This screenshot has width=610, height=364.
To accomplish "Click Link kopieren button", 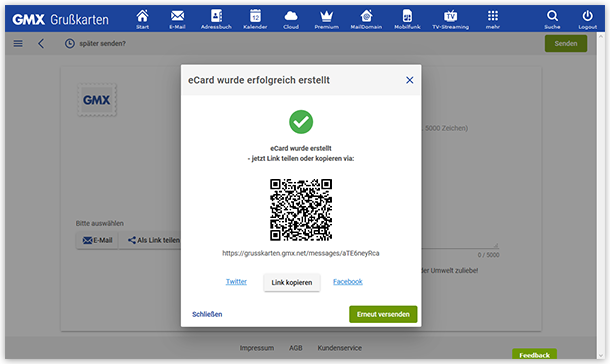I will tap(292, 282).
